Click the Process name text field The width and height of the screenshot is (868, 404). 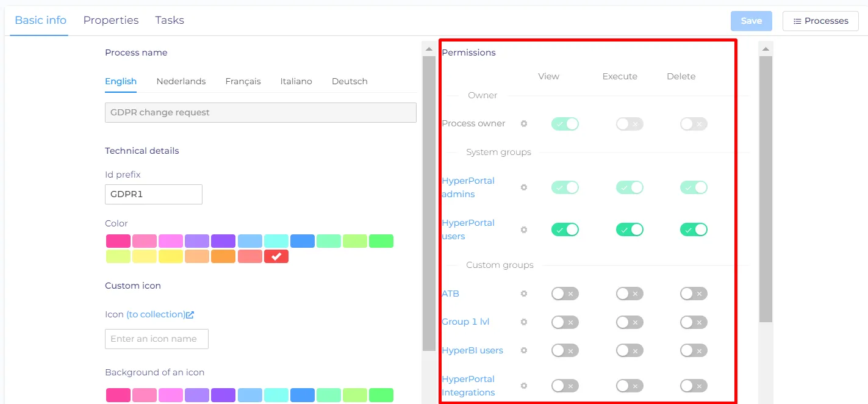260,112
